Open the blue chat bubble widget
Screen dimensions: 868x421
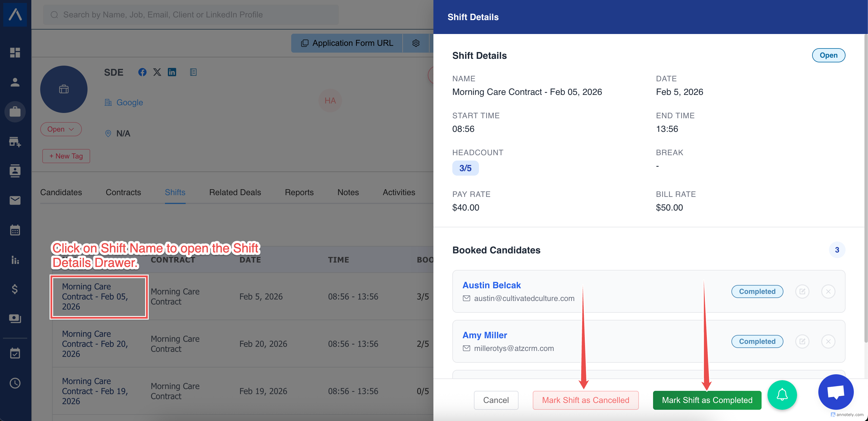click(x=836, y=392)
